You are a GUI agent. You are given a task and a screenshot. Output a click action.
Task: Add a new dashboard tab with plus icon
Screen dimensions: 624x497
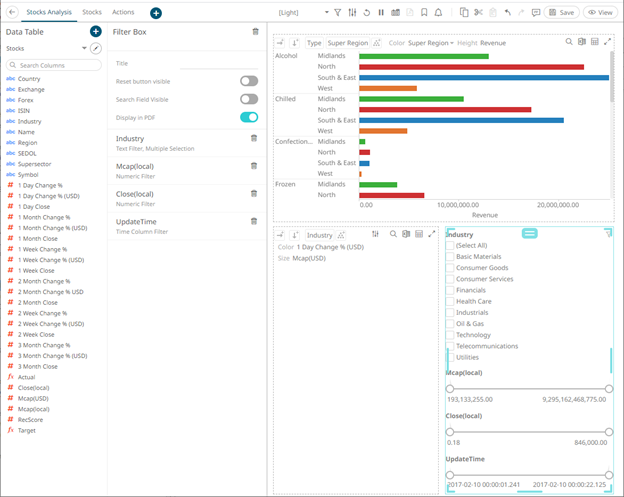coord(155,13)
